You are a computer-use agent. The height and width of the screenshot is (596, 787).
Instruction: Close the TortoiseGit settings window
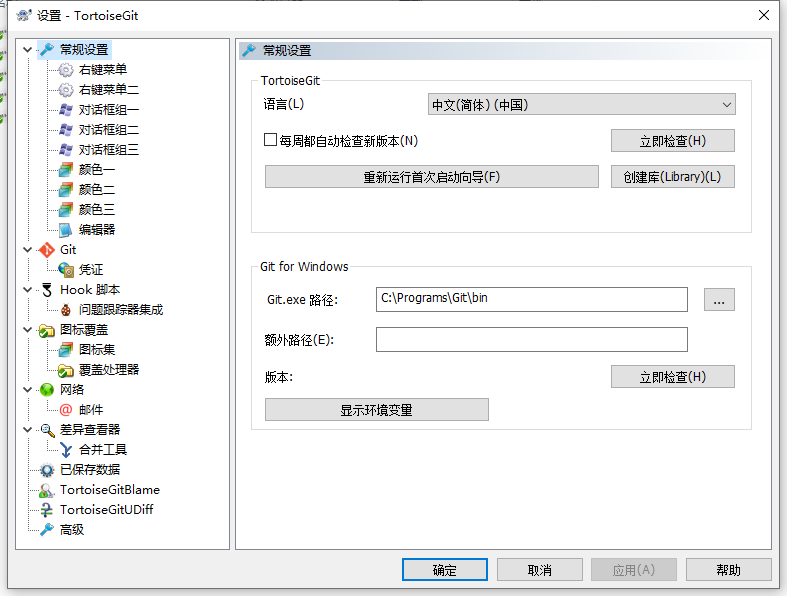(x=764, y=15)
